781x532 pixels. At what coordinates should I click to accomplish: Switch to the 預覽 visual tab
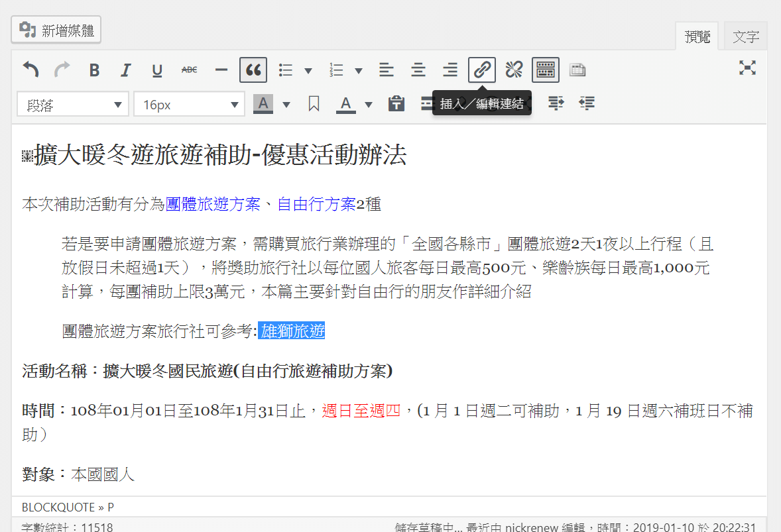pyautogui.click(x=697, y=36)
